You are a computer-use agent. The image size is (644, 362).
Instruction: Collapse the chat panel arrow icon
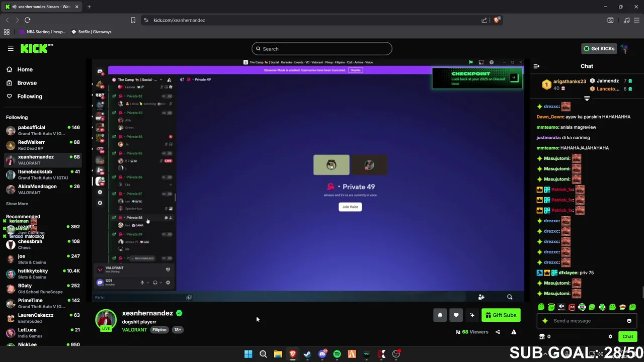tap(536, 66)
